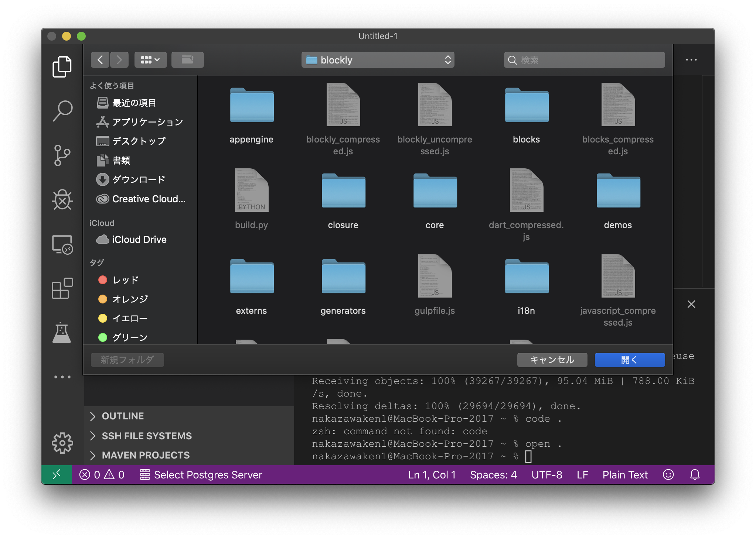Click the 開く button to open the folder
The height and width of the screenshot is (539, 756).
tap(630, 360)
